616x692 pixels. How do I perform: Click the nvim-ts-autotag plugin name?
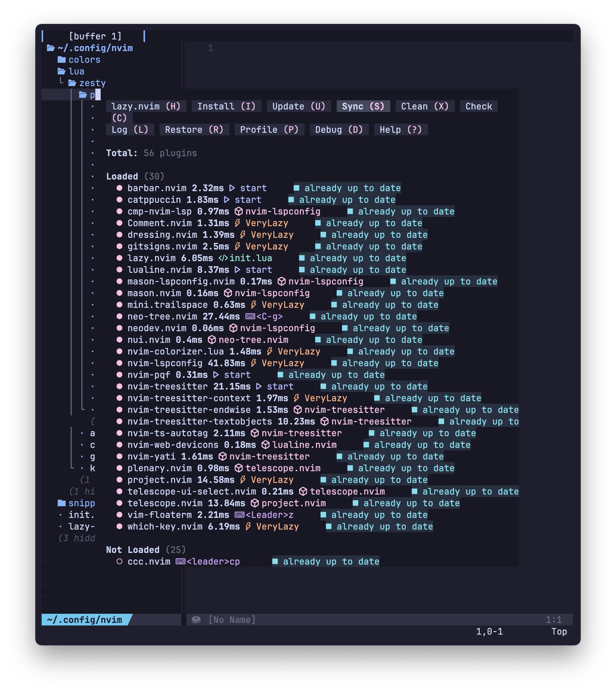[x=167, y=433]
